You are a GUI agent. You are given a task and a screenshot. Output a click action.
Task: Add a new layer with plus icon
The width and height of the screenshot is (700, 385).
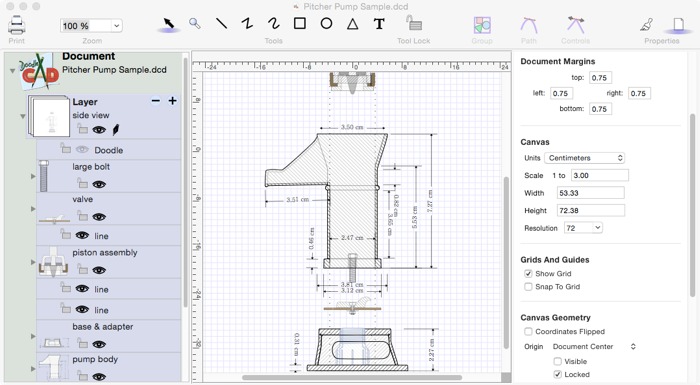[x=172, y=101]
